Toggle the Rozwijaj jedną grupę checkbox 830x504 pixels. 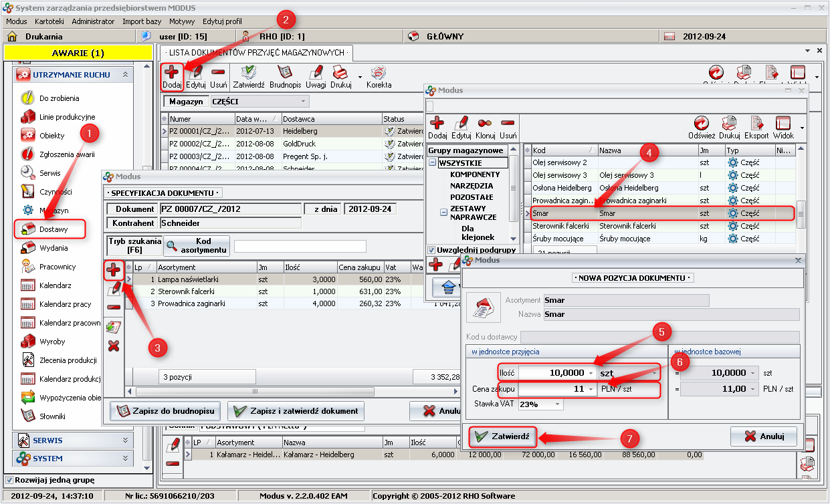click(9, 480)
